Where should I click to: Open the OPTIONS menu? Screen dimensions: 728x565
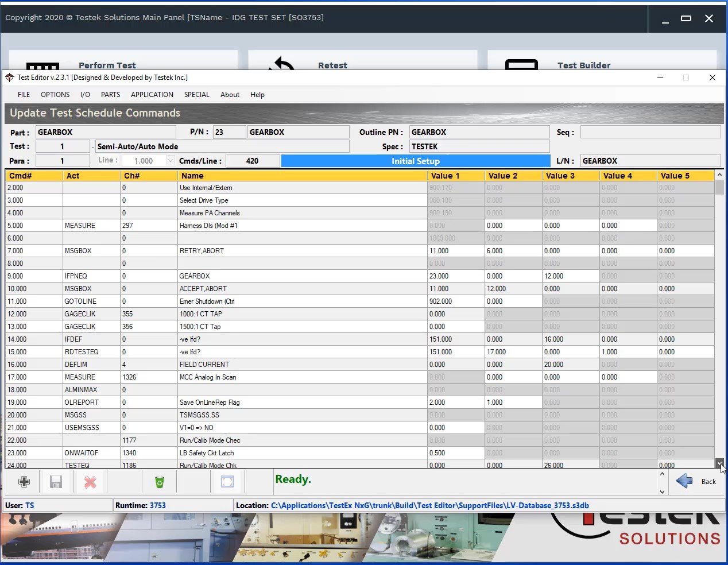[55, 95]
